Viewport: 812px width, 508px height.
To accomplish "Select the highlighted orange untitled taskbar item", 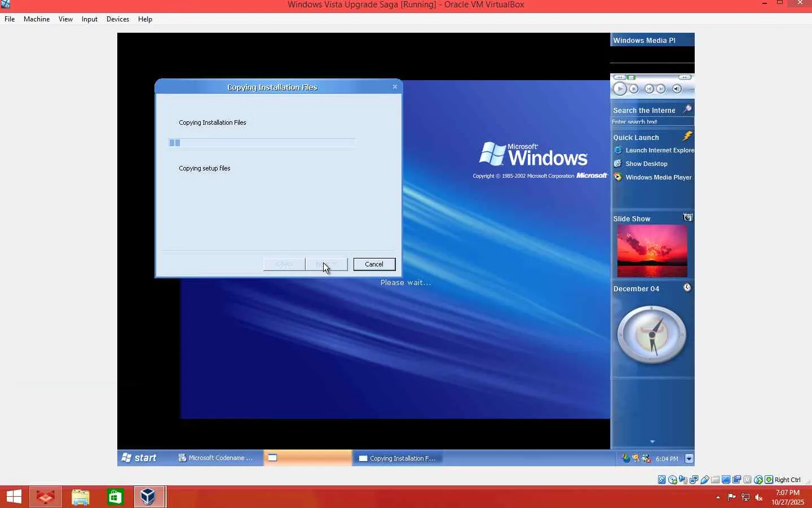I will click(x=308, y=458).
